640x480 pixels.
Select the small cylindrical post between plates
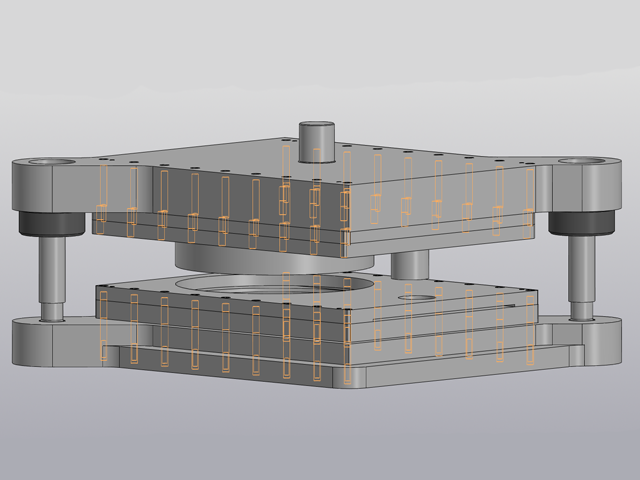(410, 265)
